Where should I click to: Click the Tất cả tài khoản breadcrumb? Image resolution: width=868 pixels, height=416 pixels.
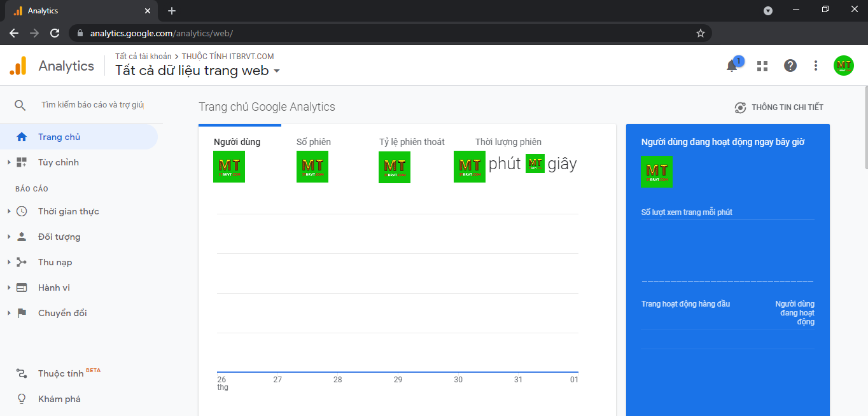143,57
